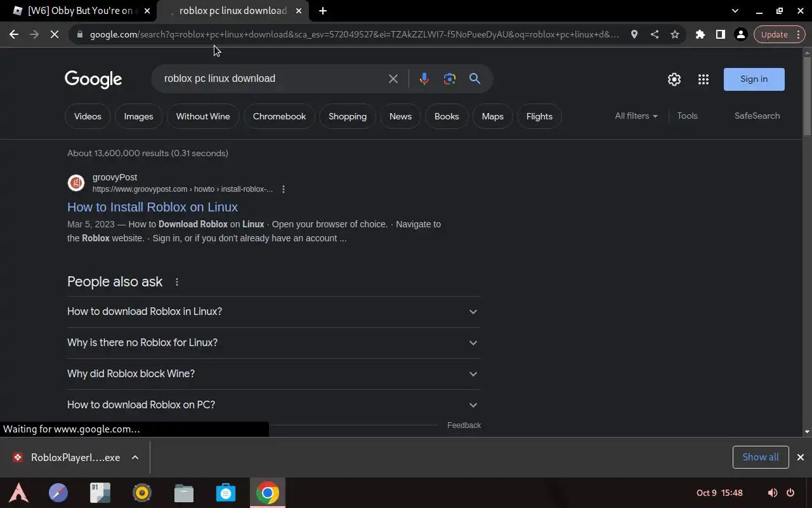This screenshot has height=508, width=812.
Task: Expand How to download Roblox on PC?
Action: pos(274,405)
